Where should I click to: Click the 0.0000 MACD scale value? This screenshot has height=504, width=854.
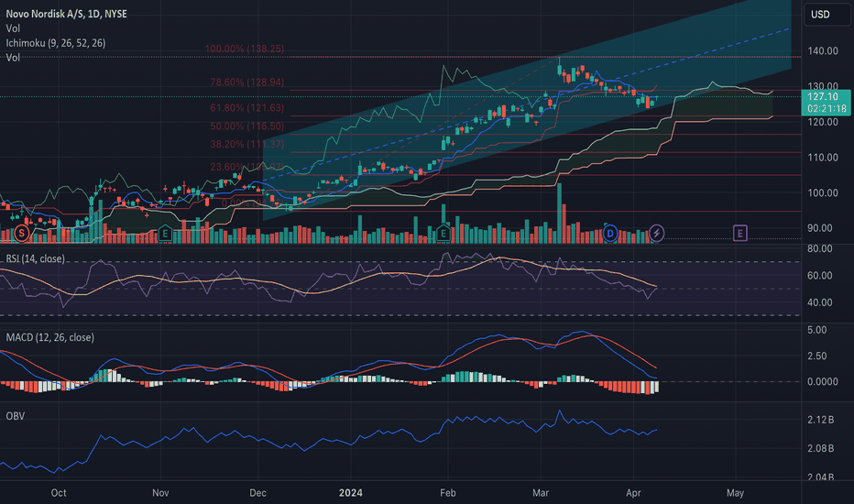[823, 381]
